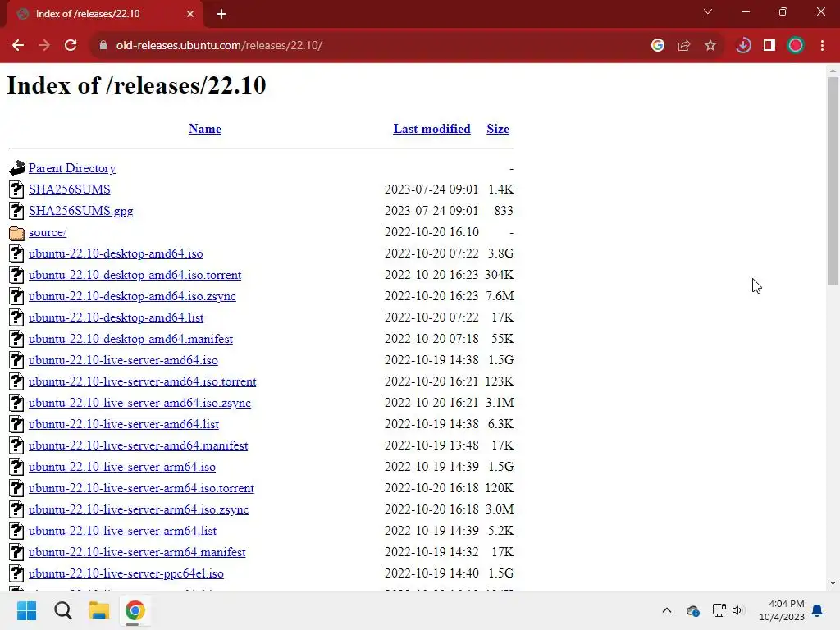Open the downloads extension icon
840x630 pixels.
click(743, 46)
